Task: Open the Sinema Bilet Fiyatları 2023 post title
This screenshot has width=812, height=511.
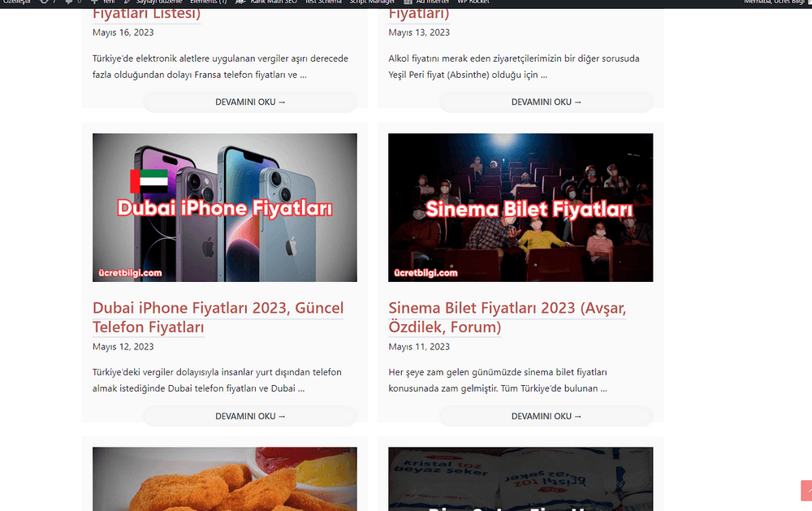Action: [507, 317]
